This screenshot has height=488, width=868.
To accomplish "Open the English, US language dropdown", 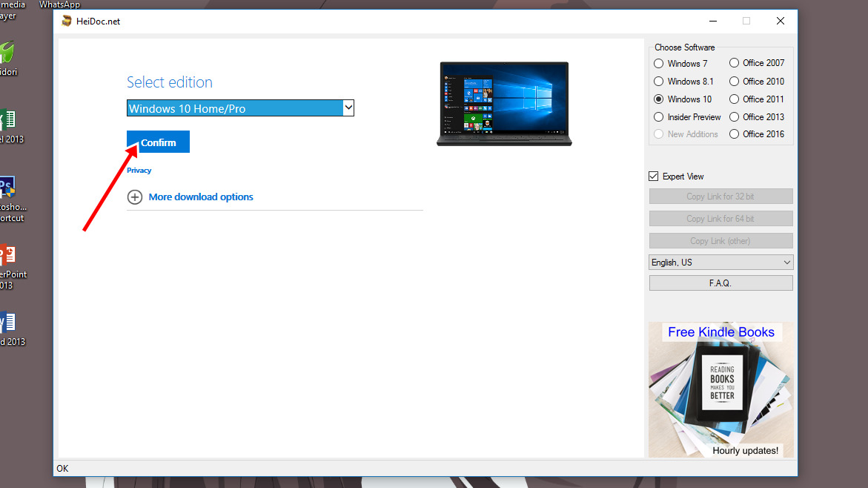I will [x=720, y=263].
